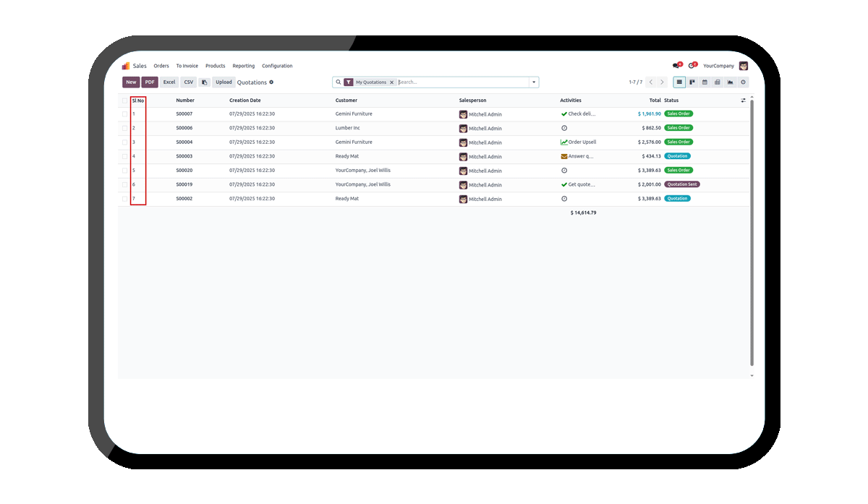The height and width of the screenshot is (504, 868).
Task: Click the clock activity icon for S00020
Action: point(564,171)
